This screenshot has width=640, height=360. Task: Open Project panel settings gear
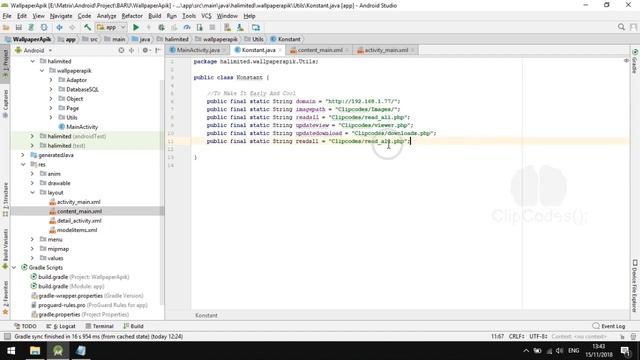tap(145, 50)
